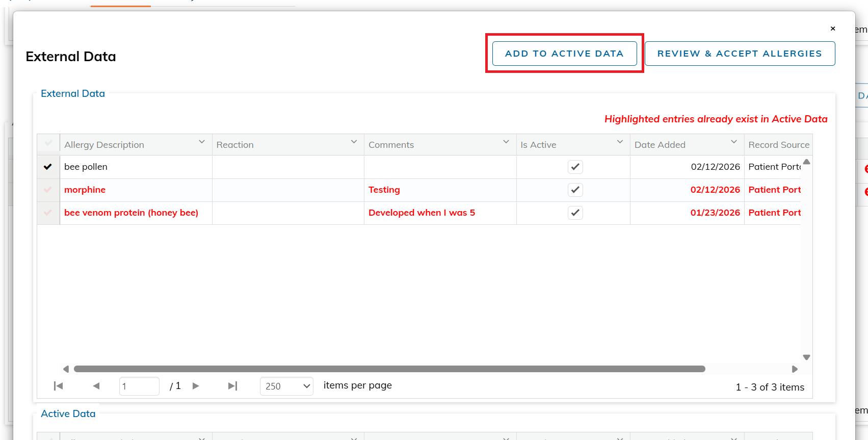Go to last page of grid
Image resolution: width=868 pixels, height=440 pixels.
coord(232,386)
